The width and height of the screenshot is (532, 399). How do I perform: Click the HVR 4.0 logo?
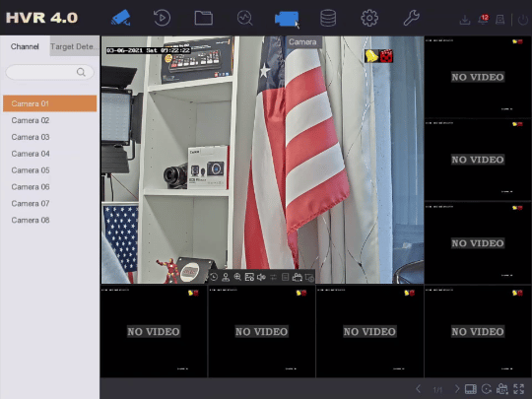[x=41, y=18]
